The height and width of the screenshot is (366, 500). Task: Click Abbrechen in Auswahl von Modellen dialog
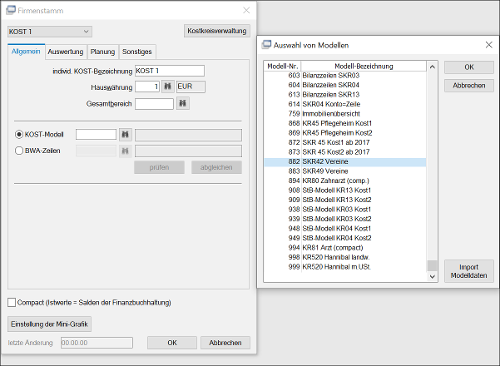click(469, 86)
